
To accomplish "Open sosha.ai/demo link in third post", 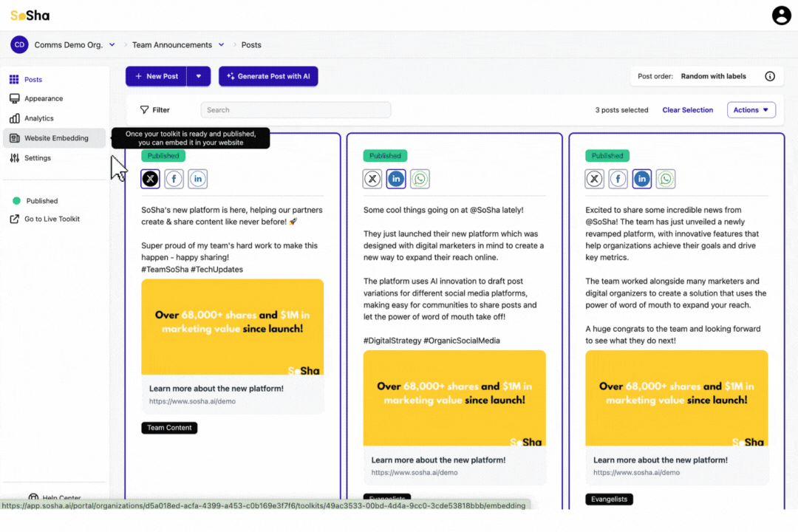I will pyautogui.click(x=636, y=472).
